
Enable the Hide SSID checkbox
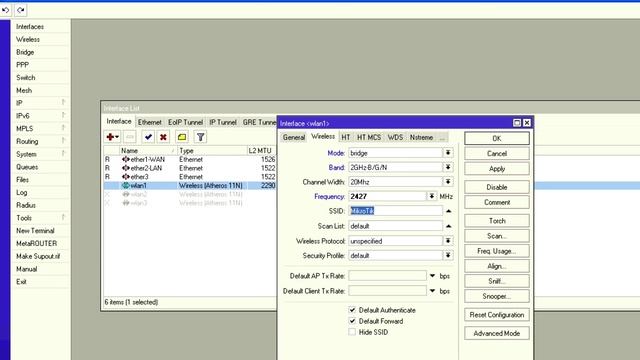click(x=352, y=332)
